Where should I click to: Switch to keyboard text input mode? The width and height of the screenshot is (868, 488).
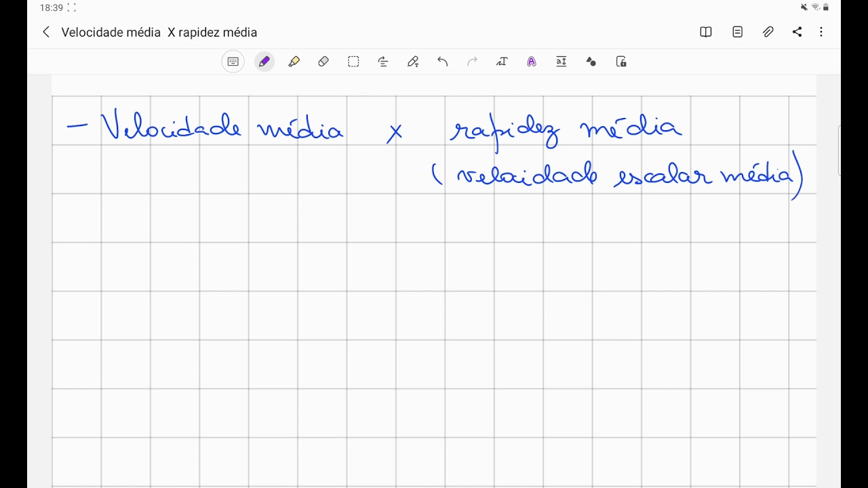233,62
